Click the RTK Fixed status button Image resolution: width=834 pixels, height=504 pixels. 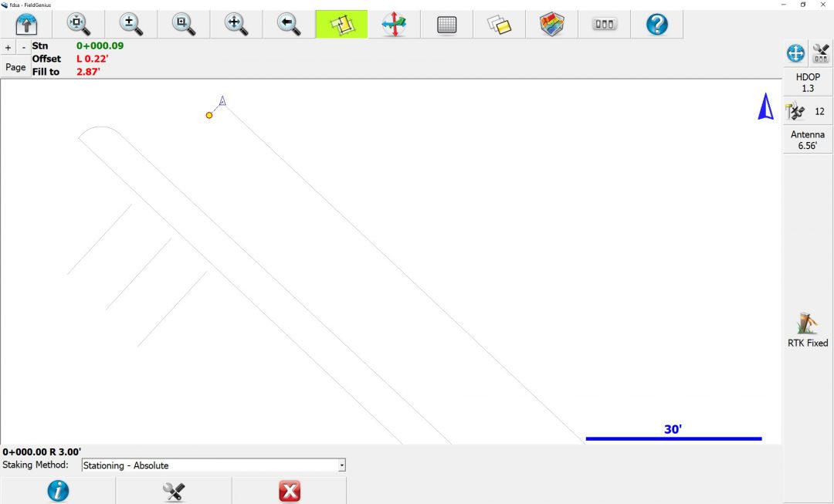point(808,330)
